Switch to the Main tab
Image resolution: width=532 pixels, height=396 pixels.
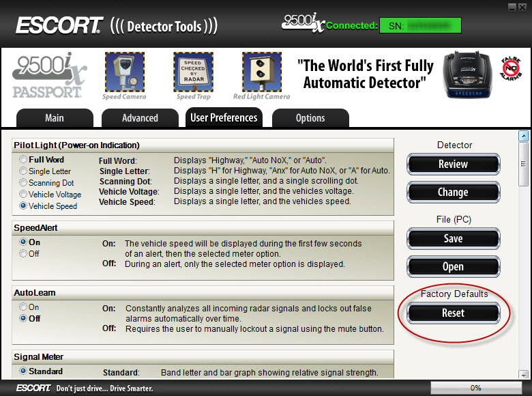tap(55, 118)
